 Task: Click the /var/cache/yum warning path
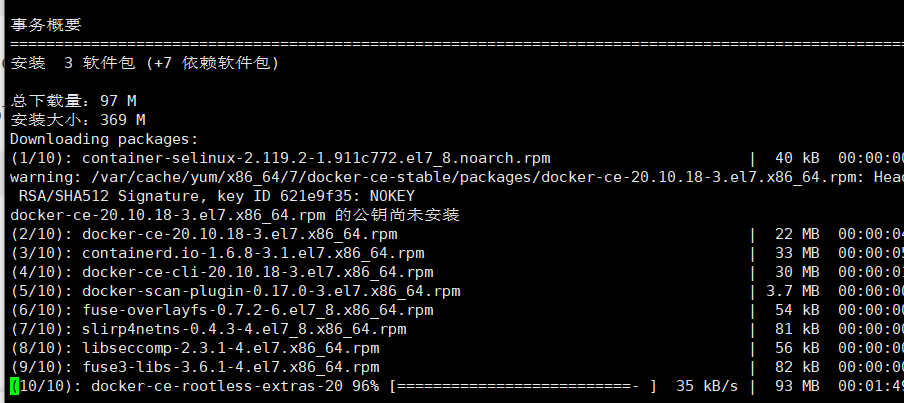click(500, 177)
